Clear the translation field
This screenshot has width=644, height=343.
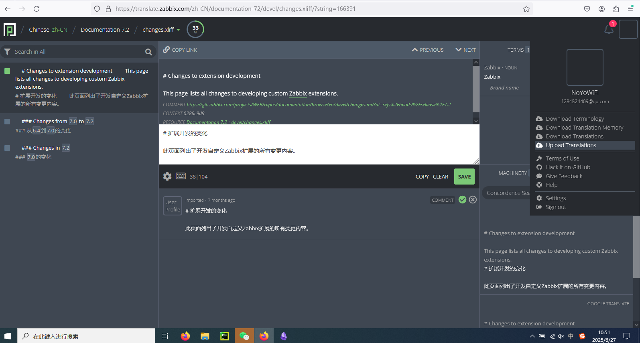(x=440, y=177)
